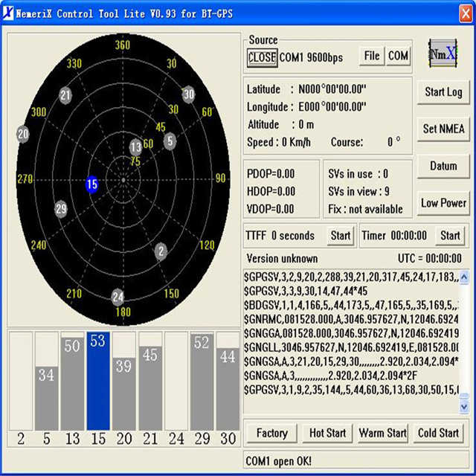Click the CLOSE source button

pos(262,58)
